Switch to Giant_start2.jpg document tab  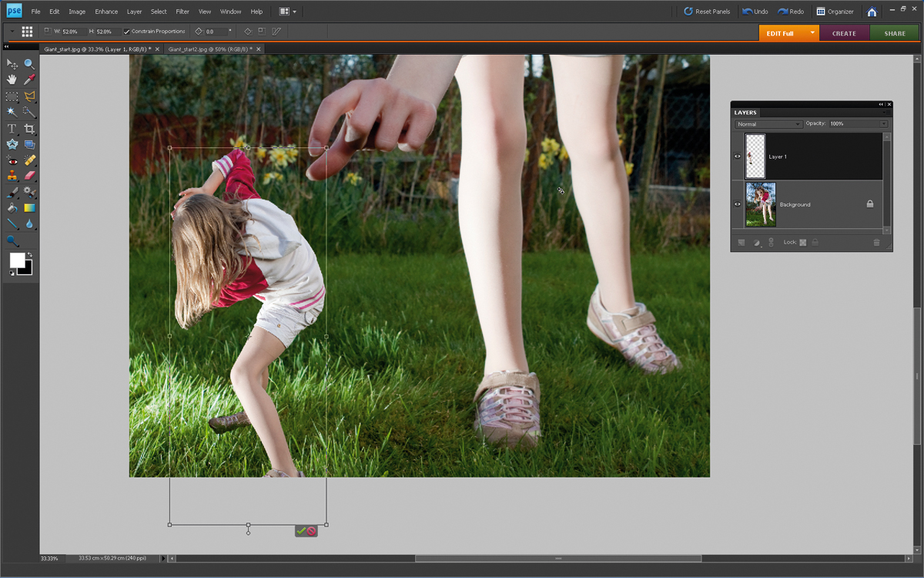pos(209,49)
